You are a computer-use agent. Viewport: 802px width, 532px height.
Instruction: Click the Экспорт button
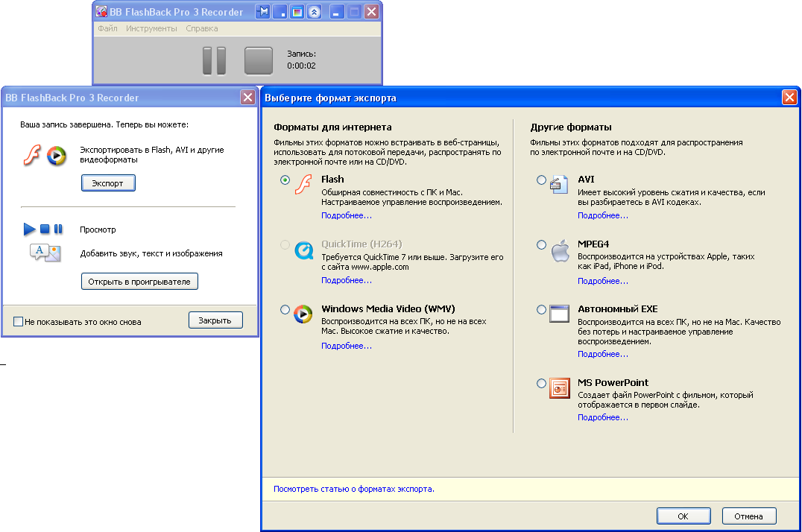pos(108,183)
